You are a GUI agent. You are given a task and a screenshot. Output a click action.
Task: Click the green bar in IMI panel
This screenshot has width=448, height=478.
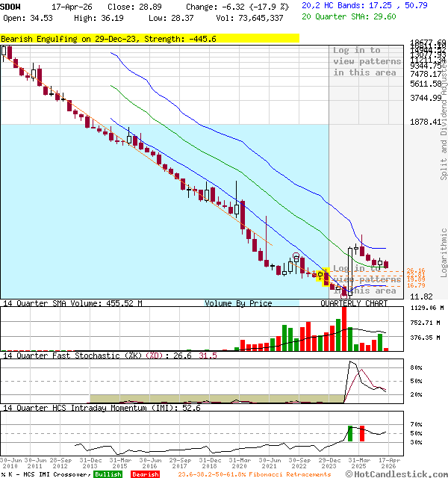tap(349, 433)
